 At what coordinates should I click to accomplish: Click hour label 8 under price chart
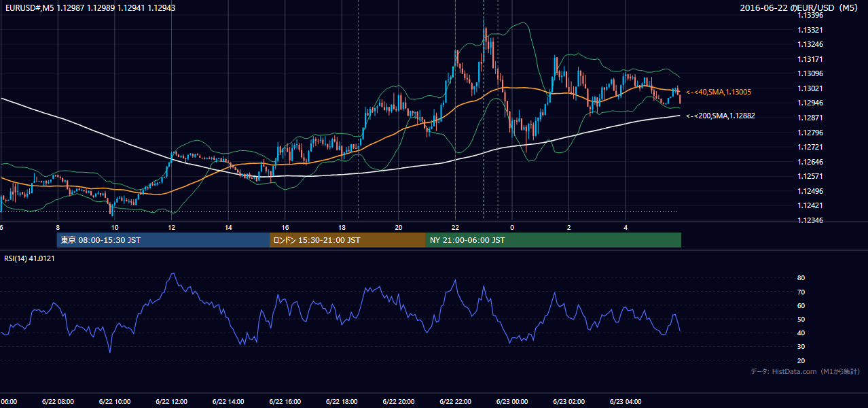tap(58, 228)
